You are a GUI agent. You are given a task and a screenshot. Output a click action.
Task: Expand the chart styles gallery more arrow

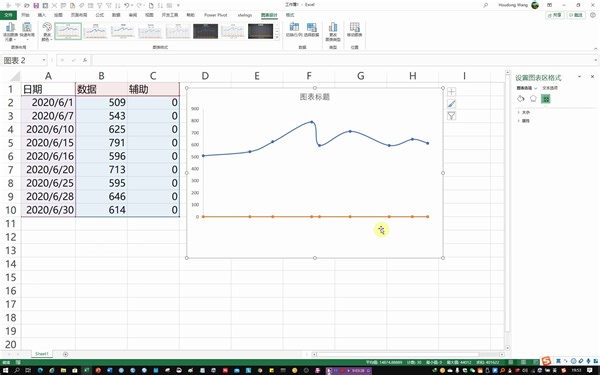click(277, 37)
